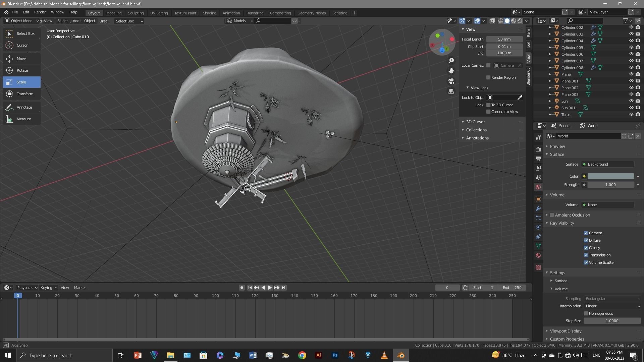
Task: Switch perspective/orthographic grid icon
Action: [451, 92]
